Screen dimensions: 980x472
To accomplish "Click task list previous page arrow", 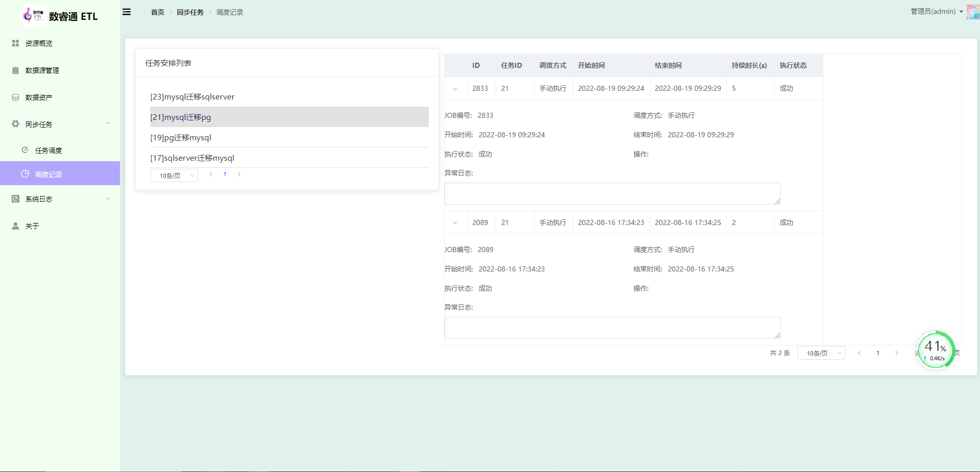I will click(211, 175).
